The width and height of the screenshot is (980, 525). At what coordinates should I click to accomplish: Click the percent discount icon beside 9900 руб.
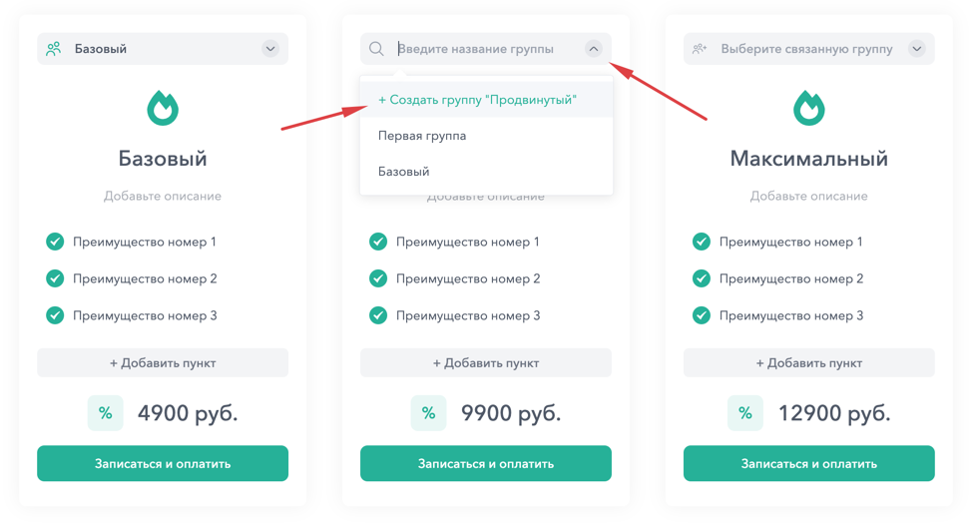(428, 413)
